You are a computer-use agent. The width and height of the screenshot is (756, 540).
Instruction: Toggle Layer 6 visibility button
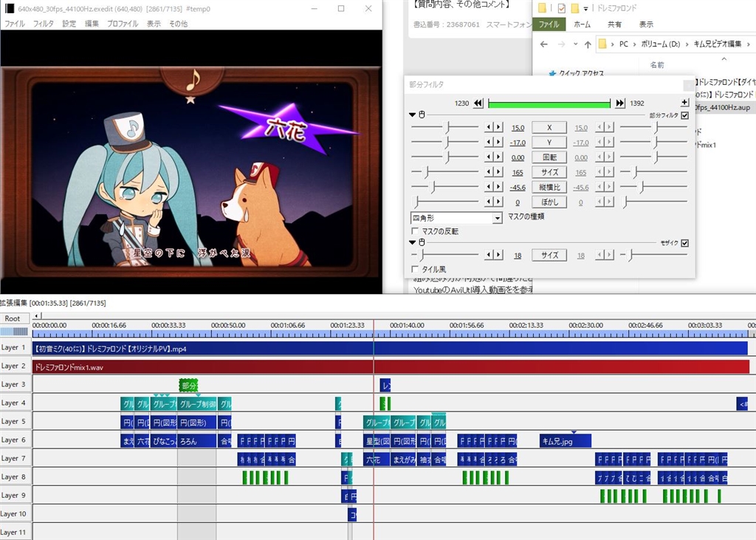click(x=15, y=440)
